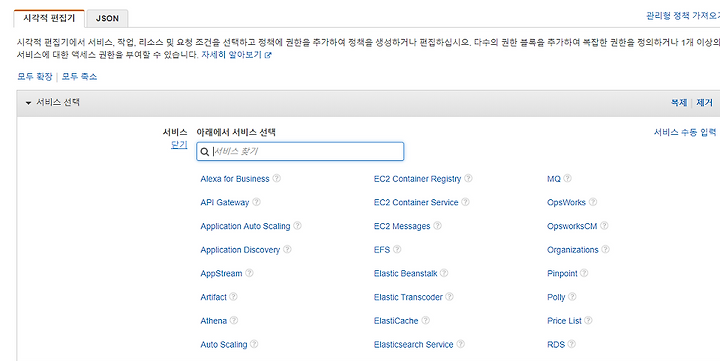Viewport: 720px width, 361px height.
Task: Click help icon next to Athena
Action: (x=234, y=320)
